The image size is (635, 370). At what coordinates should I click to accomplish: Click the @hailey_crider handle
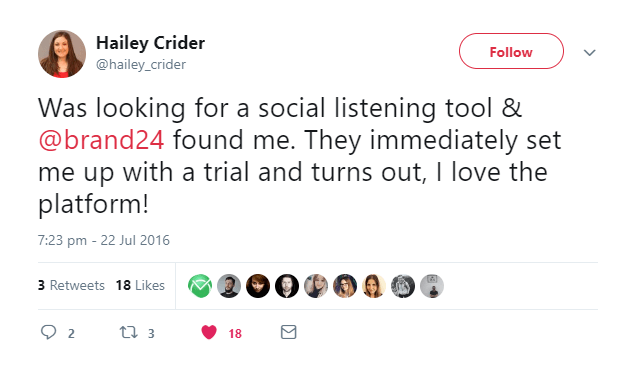point(141,64)
